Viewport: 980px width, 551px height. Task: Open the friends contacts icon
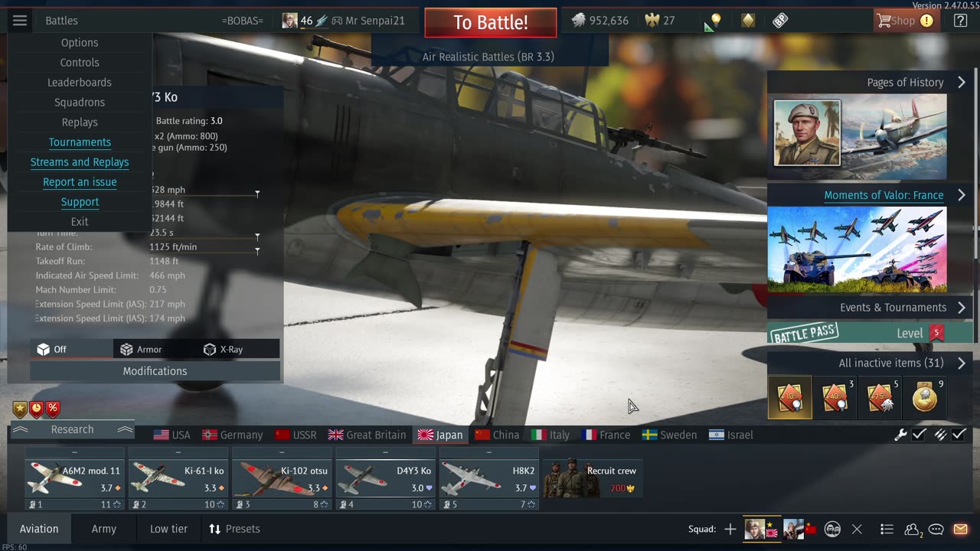click(912, 530)
